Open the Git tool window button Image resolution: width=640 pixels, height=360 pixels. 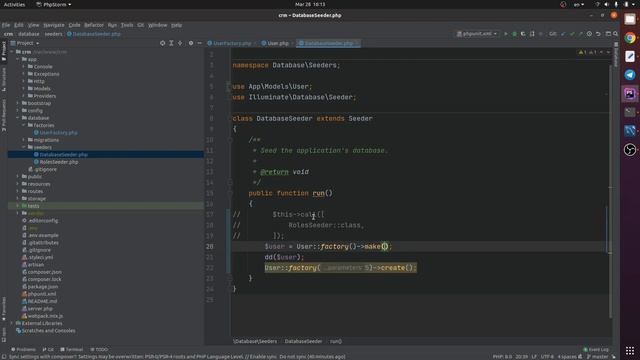click(48, 349)
